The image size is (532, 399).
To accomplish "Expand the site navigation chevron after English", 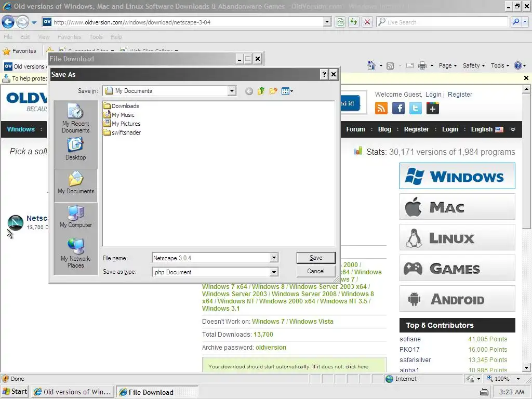I will pos(513,129).
